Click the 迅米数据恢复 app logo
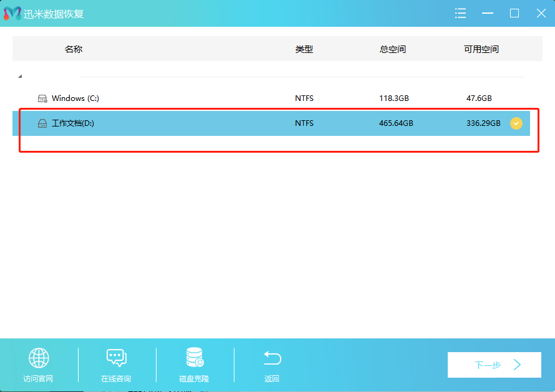The height and width of the screenshot is (392, 555). tap(12, 13)
